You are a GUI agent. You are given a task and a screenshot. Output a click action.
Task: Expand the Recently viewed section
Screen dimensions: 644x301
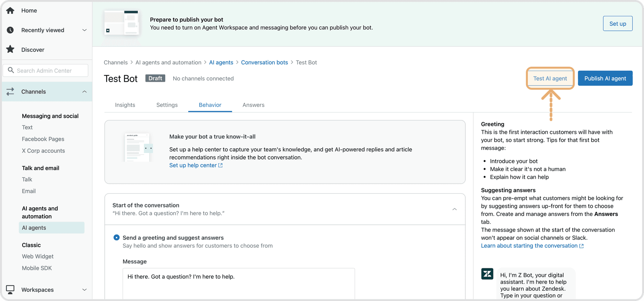(x=84, y=30)
